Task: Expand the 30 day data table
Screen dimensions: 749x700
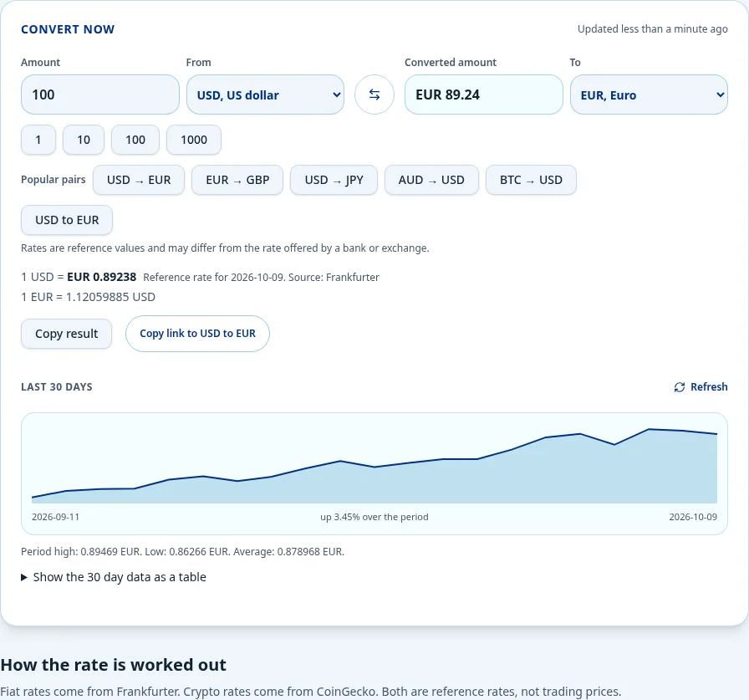Action: (x=114, y=577)
